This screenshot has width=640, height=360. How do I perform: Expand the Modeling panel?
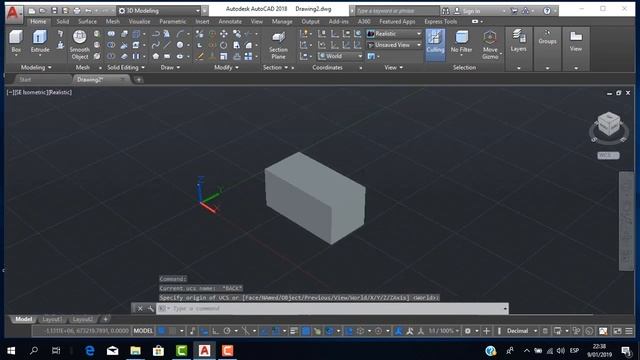click(x=36, y=67)
